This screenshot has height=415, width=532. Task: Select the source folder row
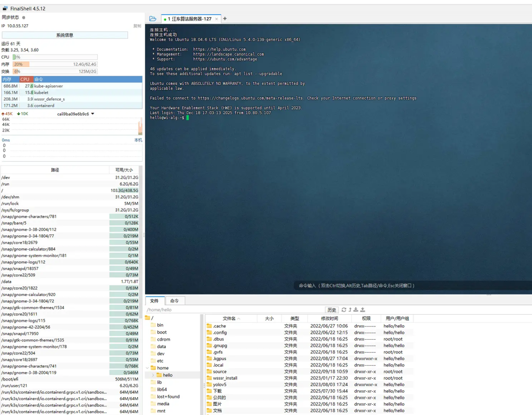309,371
